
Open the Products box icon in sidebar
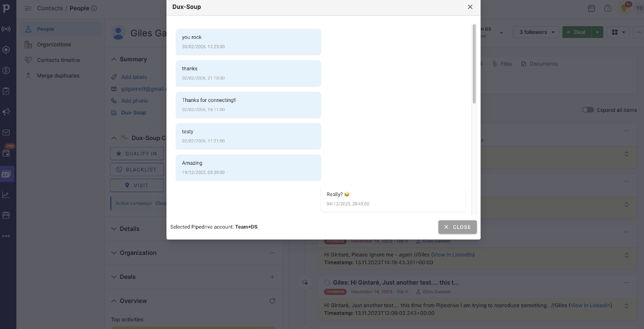coord(6,215)
